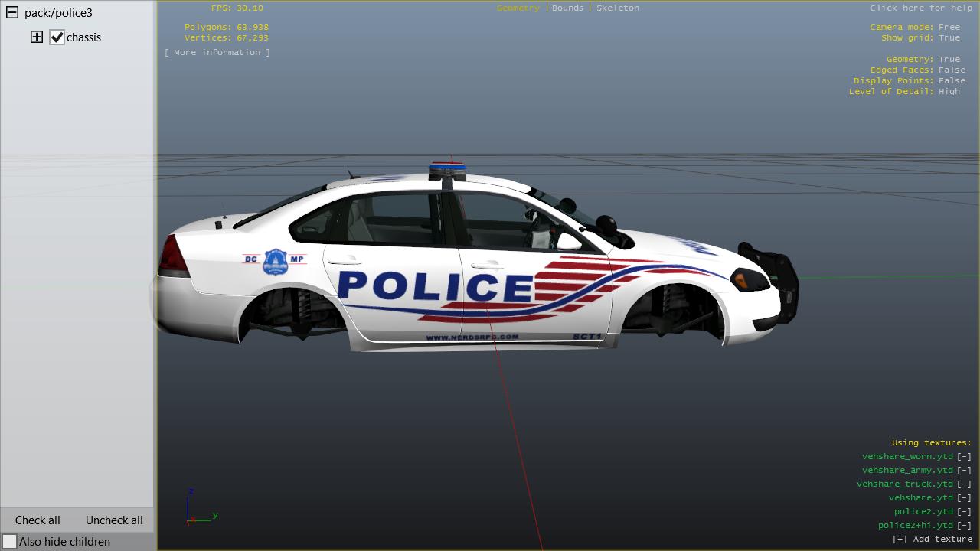The image size is (980, 551).
Task: Expand the chassis tree node
Action: click(37, 37)
